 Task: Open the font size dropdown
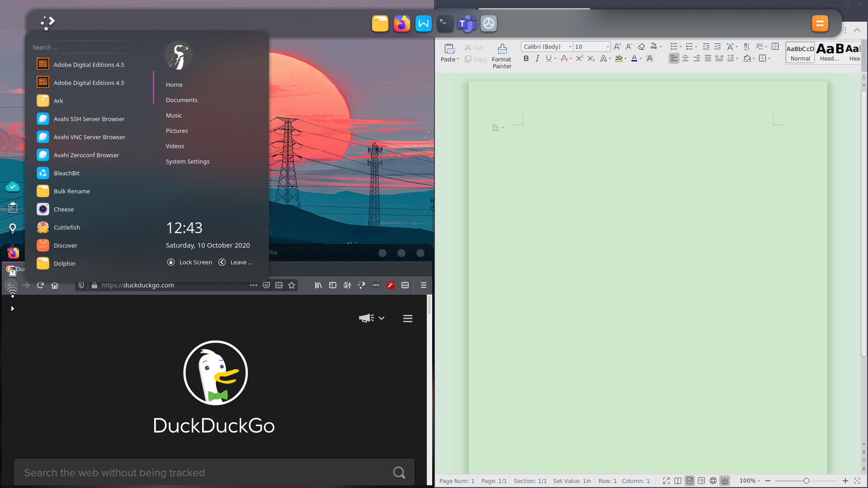point(608,47)
